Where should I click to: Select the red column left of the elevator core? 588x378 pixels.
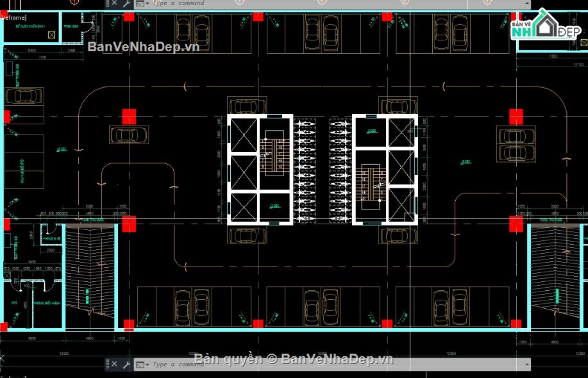point(130,117)
